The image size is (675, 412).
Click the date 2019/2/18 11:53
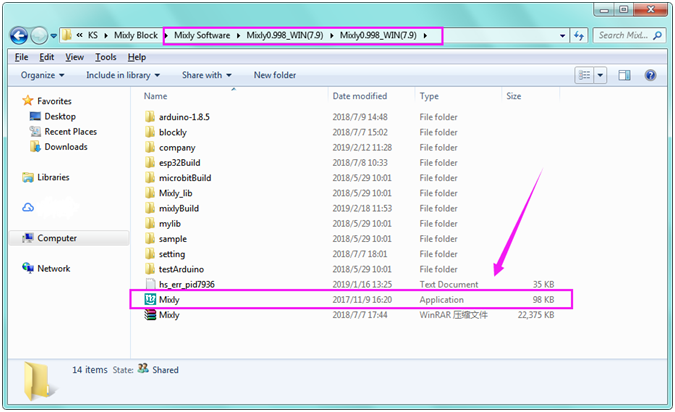(362, 208)
